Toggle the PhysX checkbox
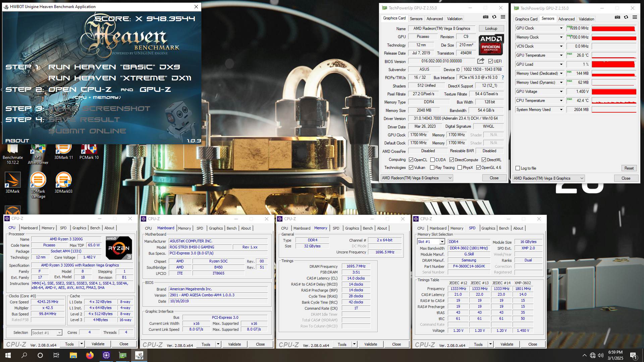 tap(460, 168)
